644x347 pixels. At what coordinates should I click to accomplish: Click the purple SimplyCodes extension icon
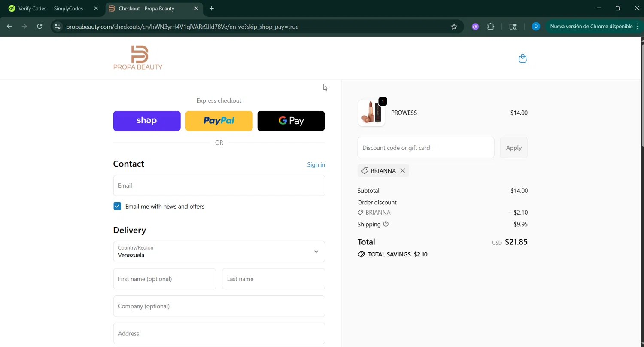pos(475,27)
